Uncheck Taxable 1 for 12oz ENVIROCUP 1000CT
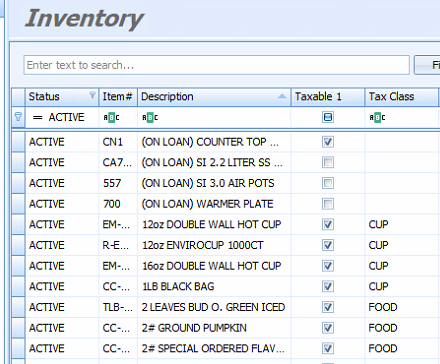The width and height of the screenshot is (440, 364). coord(328,245)
